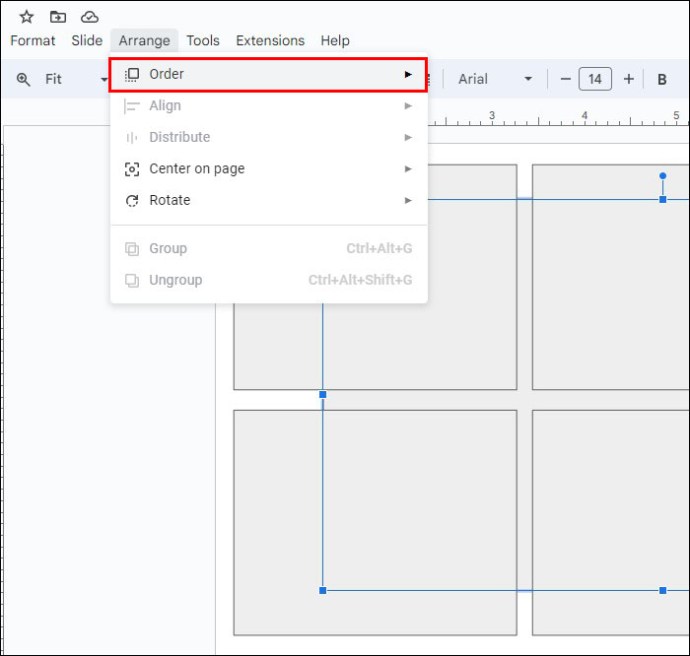Open the Order submenu
This screenshot has height=656, width=690.
click(268, 74)
